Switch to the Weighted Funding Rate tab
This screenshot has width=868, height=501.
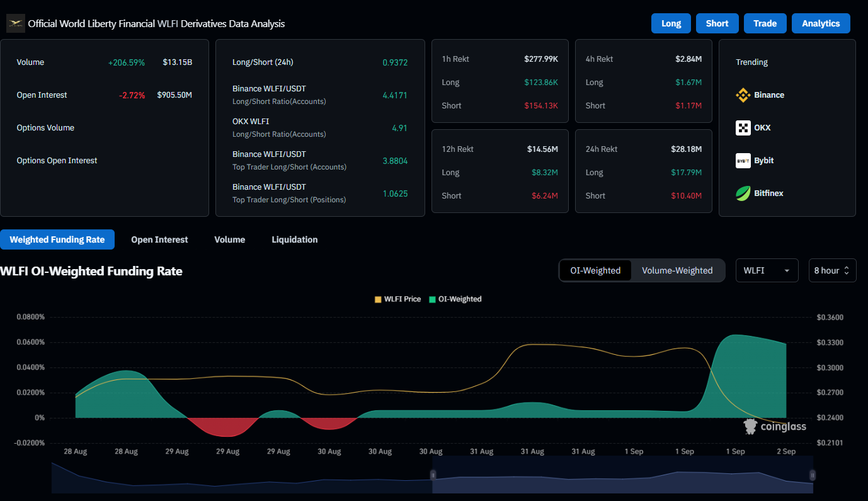pos(57,239)
